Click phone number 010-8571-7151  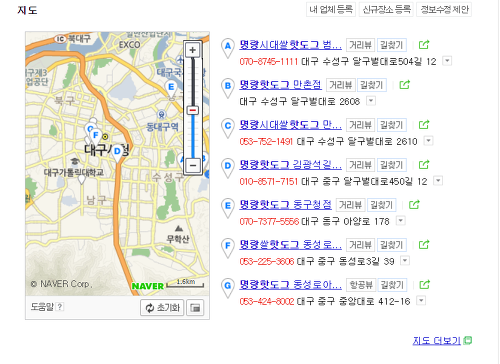[x=268, y=181]
